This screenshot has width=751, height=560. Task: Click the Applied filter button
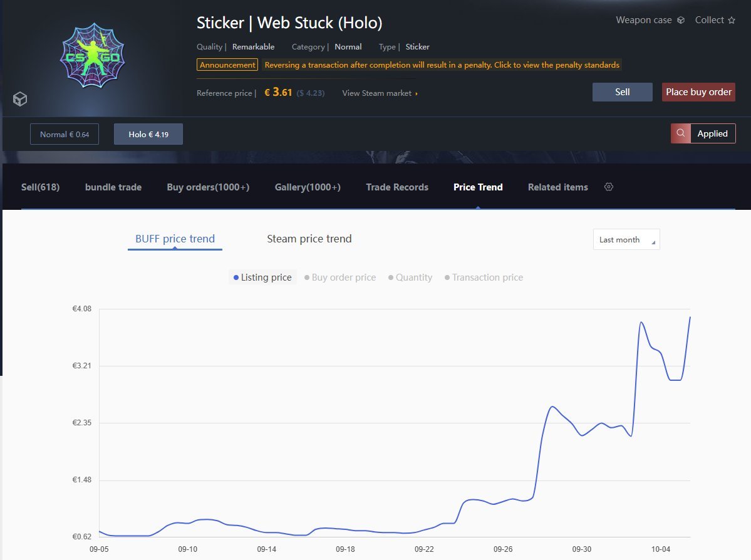[x=712, y=133]
